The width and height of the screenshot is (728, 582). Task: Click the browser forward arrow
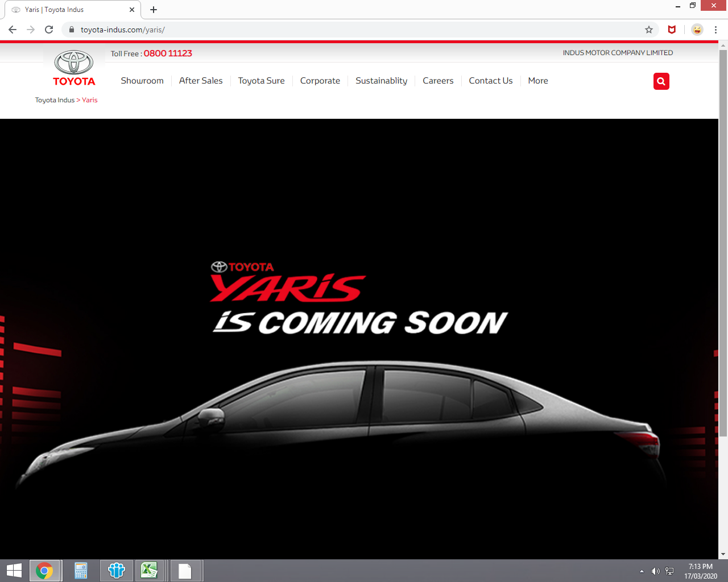(x=31, y=30)
